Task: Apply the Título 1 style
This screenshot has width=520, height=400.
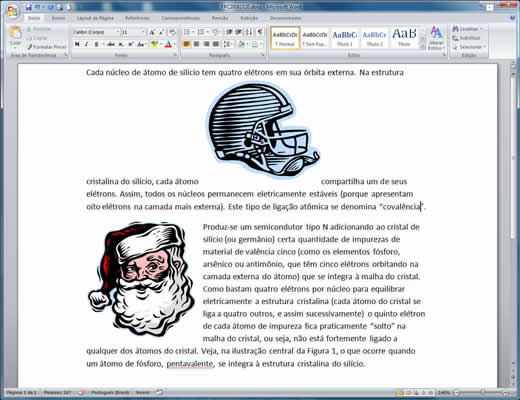Action: (x=345, y=38)
